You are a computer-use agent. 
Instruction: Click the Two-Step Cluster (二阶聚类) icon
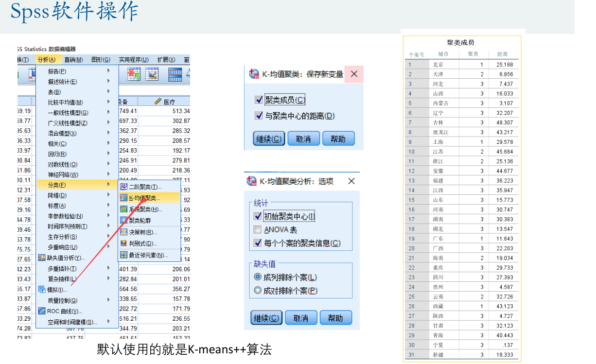point(123,187)
